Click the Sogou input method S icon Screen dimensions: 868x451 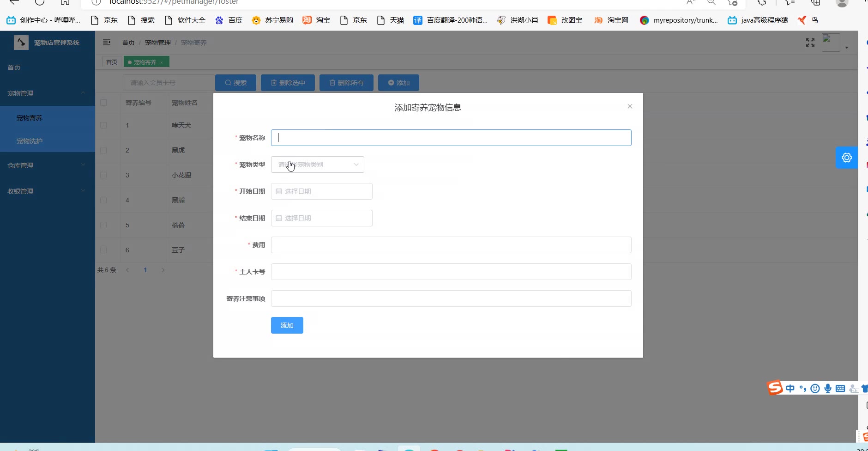[x=775, y=388]
